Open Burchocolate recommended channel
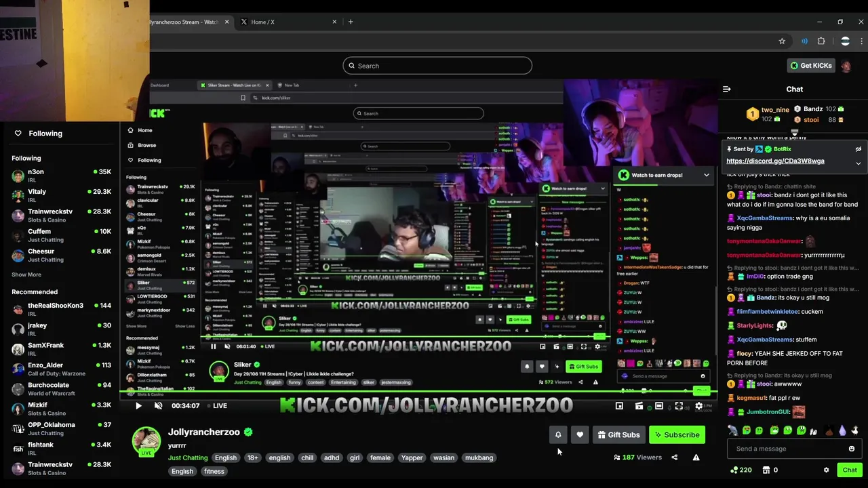Image resolution: width=868 pixels, height=488 pixels. point(61,389)
